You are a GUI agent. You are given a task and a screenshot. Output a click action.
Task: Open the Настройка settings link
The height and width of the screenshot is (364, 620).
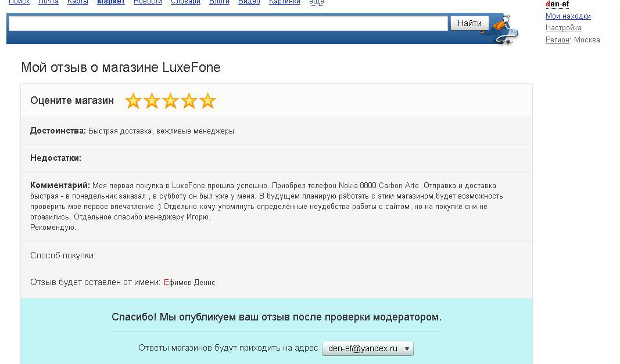pos(563,28)
